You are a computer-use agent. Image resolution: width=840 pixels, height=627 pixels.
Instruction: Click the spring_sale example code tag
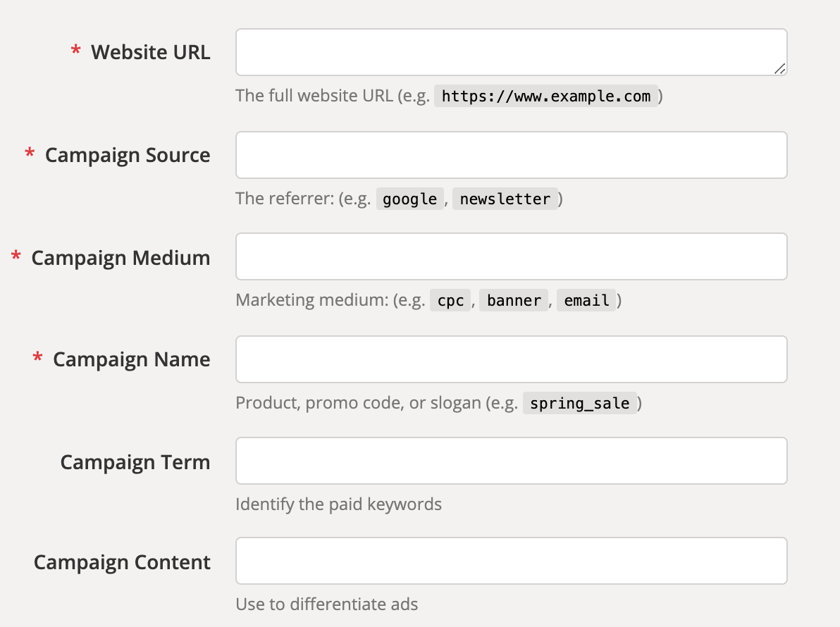[x=579, y=404]
